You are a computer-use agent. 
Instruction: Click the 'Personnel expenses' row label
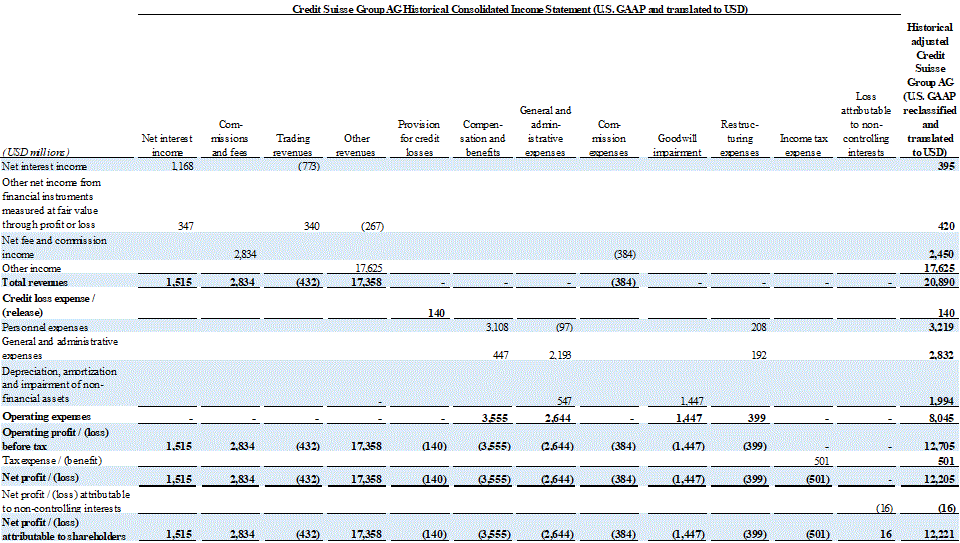tap(45, 328)
